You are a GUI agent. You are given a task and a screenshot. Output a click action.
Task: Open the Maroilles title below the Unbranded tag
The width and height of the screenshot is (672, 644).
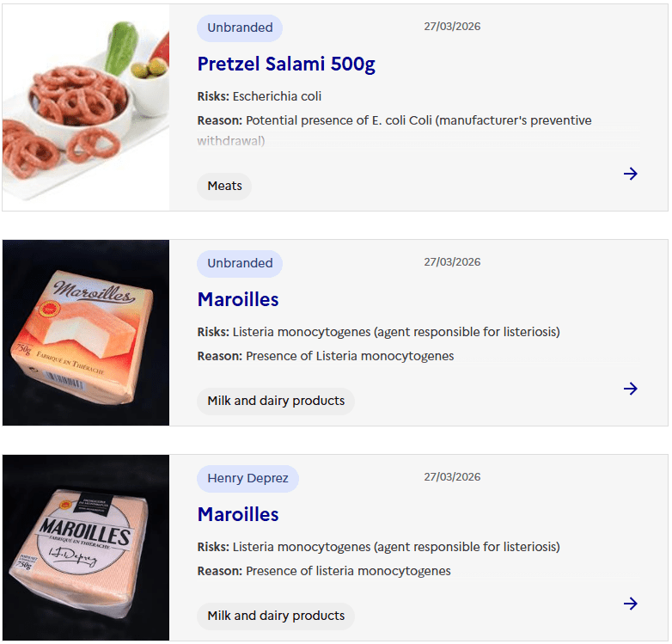pos(238,299)
